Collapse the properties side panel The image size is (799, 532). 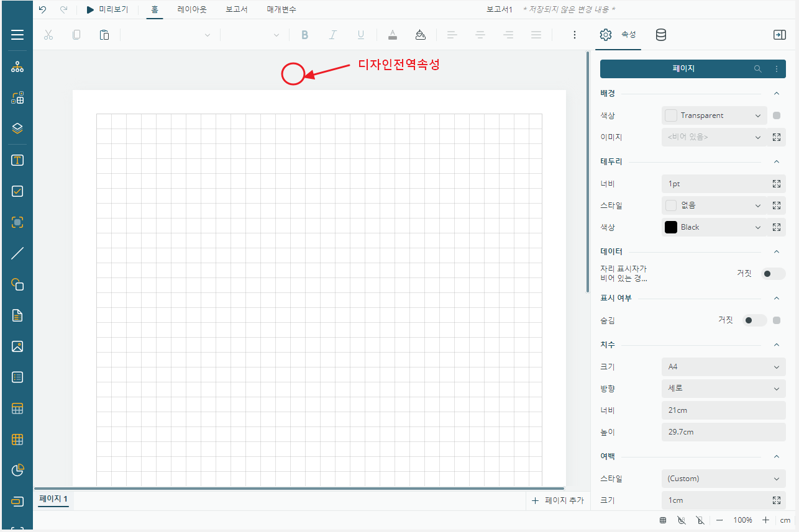779,35
